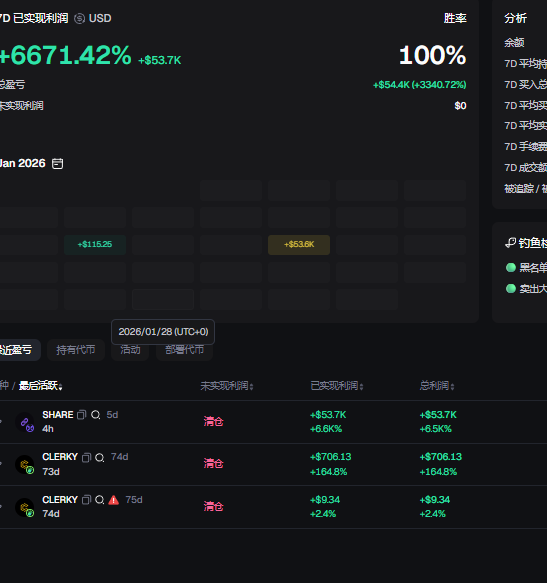Screen dimensions: 547x583
Task: Click the phishing check hook icon
Action: pos(511,243)
